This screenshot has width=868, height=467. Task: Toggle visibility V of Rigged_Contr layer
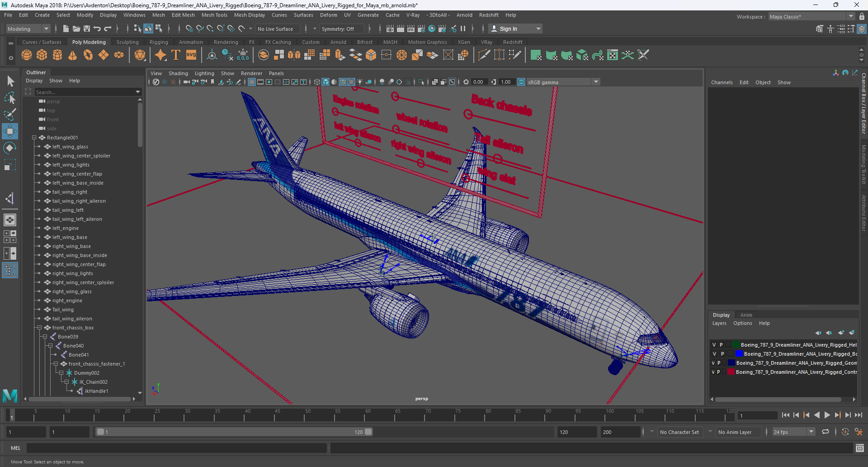[713, 372]
